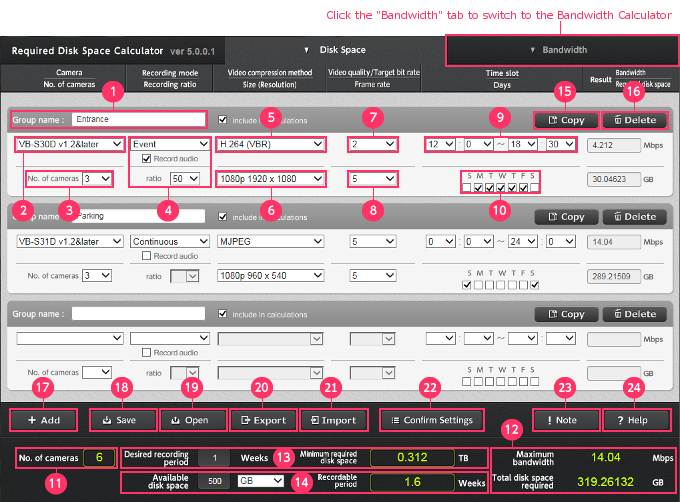The image size is (680, 502).
Task: Click the Open button in bottom toolbar
Action: coord(189,420)
